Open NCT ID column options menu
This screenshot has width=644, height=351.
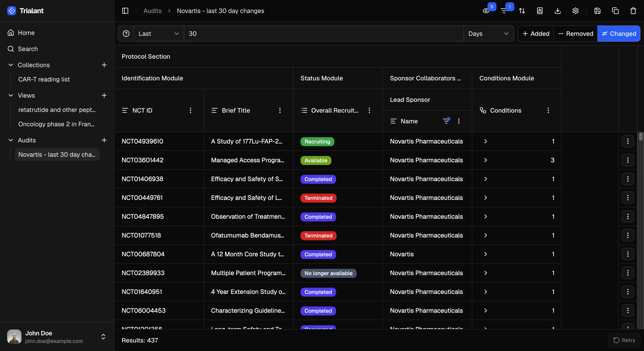(191, 110)
